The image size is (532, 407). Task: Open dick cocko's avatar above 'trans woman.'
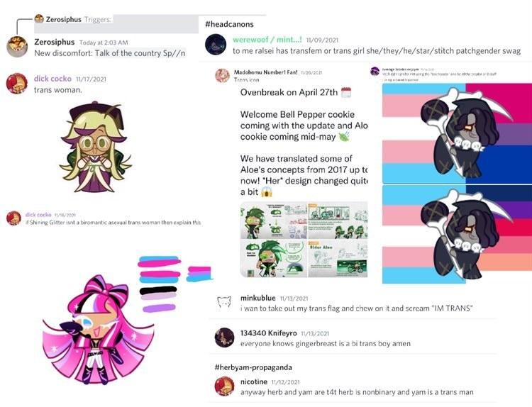point(16,84)
